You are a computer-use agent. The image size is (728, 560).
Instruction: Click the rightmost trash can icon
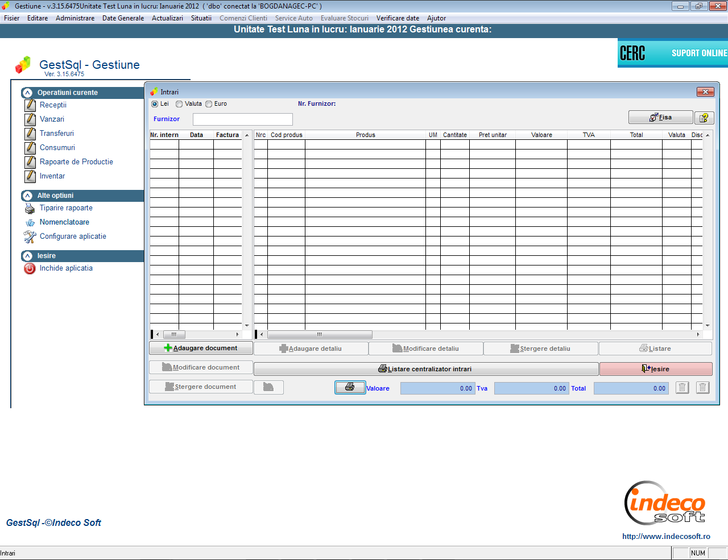703,388
